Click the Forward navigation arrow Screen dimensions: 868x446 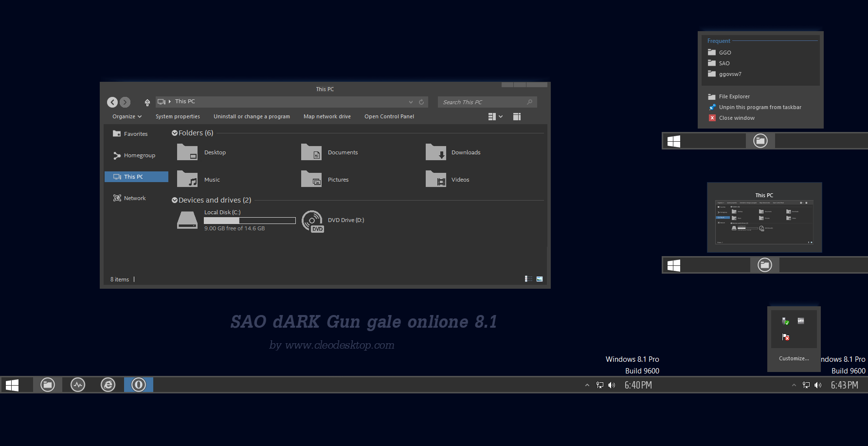tap(125, 102)
